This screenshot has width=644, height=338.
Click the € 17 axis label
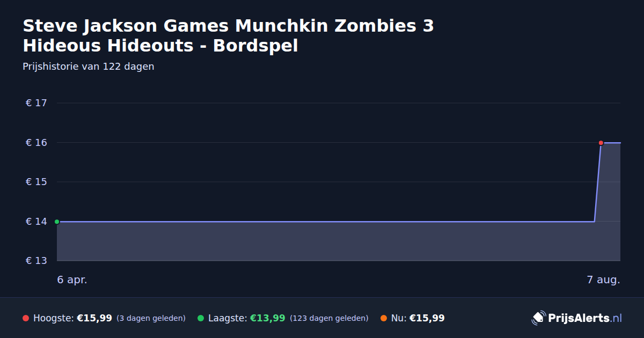[x=36, y=103]
